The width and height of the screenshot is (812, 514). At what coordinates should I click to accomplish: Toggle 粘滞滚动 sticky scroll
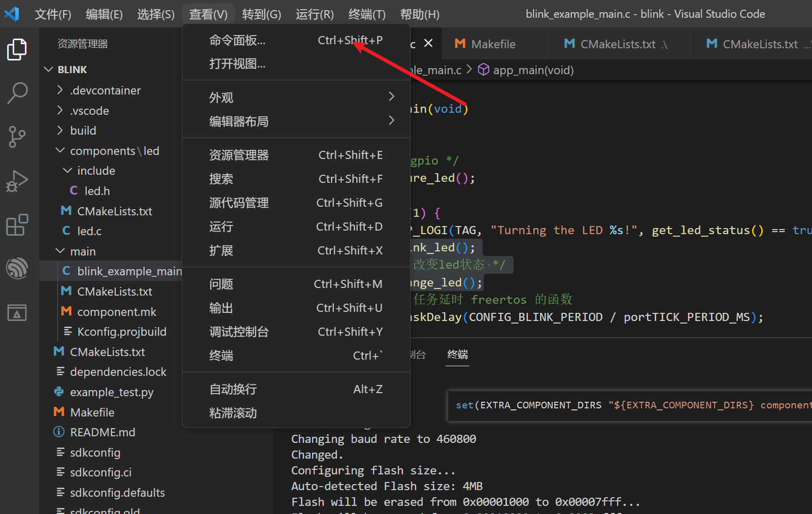pos(232,413)
